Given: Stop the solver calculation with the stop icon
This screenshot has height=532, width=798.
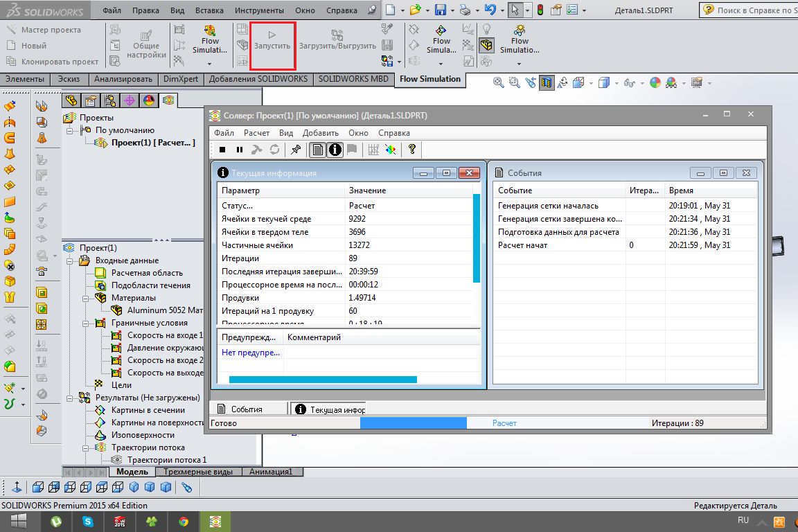Looking at the screenshot, I should coord(222,150).
